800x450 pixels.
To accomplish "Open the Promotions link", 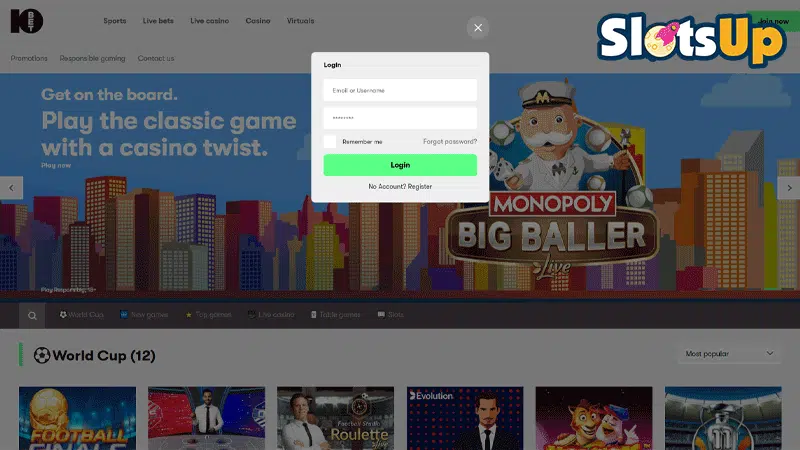I will (29, 58).
